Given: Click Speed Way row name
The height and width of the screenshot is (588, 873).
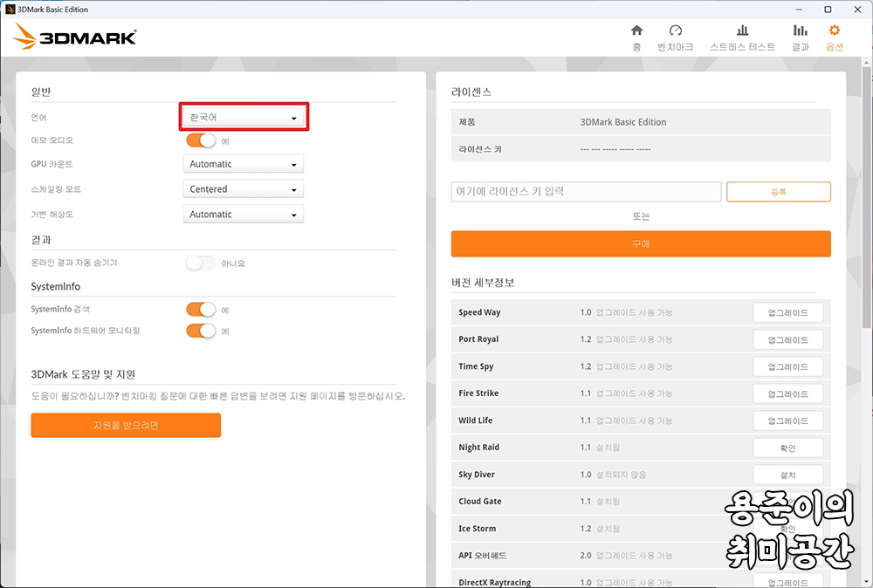Looking at the screenshot, I should [479, 312].
